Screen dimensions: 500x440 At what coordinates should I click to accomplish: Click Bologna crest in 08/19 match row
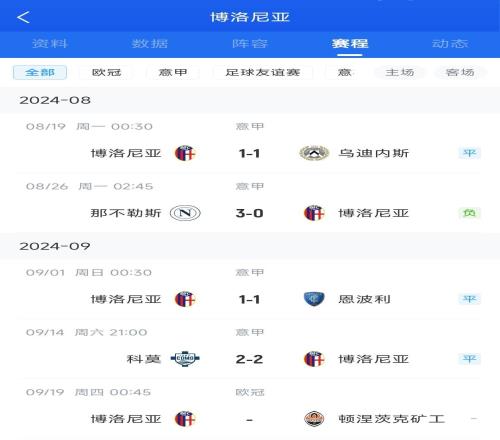[185, 153]
